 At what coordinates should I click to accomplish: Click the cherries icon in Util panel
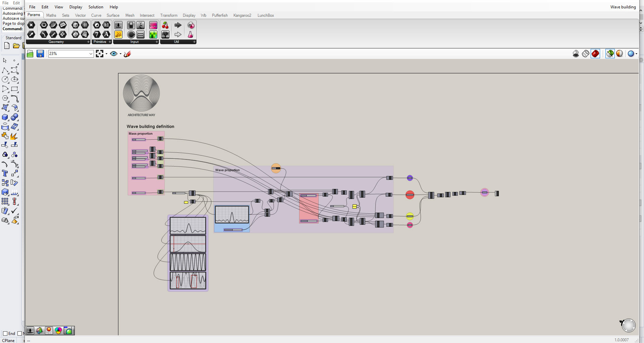coord(165,25)
